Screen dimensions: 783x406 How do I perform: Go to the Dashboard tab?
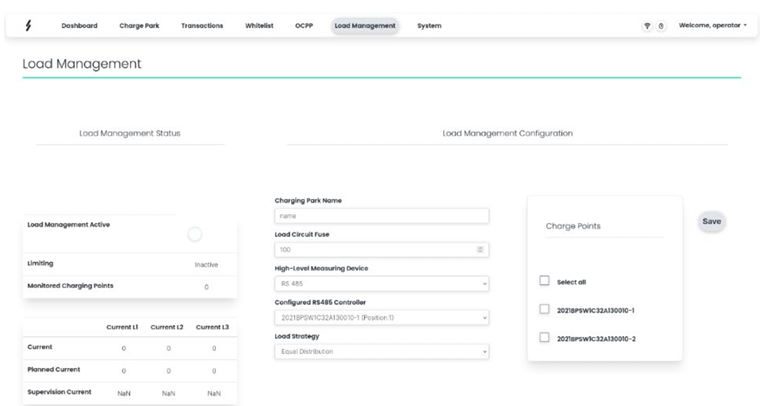point(79,26)
